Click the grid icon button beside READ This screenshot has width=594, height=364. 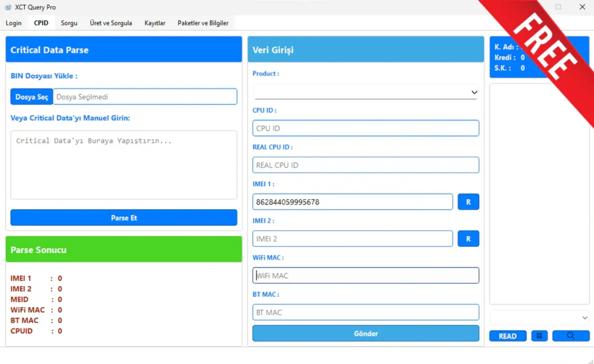pyautogui.click(x=539, y=336)
